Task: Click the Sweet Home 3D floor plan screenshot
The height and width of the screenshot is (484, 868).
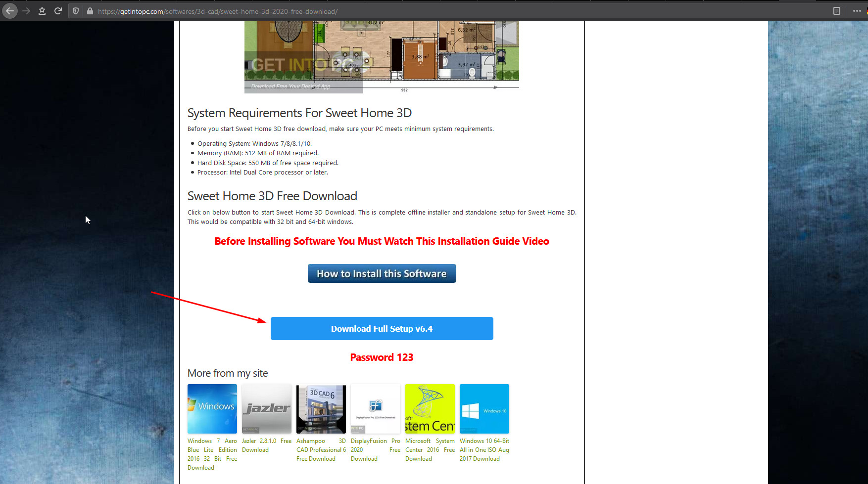Action: pyautogui.click(x=382, y=57)
